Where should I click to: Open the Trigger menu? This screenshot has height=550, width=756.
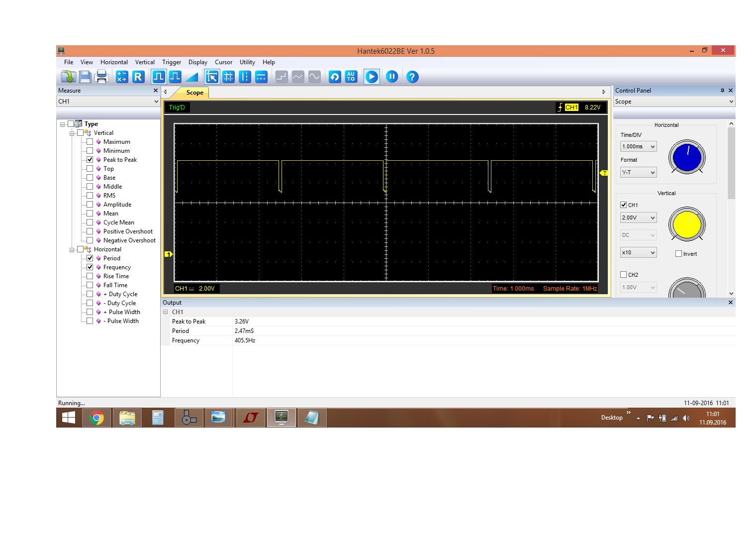172,62
